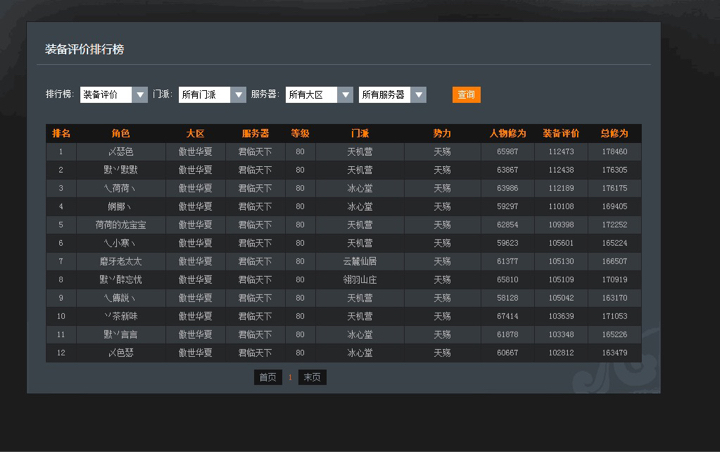Open the 所有大区 region dropdown
The height and width of the screenshot is (452, 720).
coord(319,95)
